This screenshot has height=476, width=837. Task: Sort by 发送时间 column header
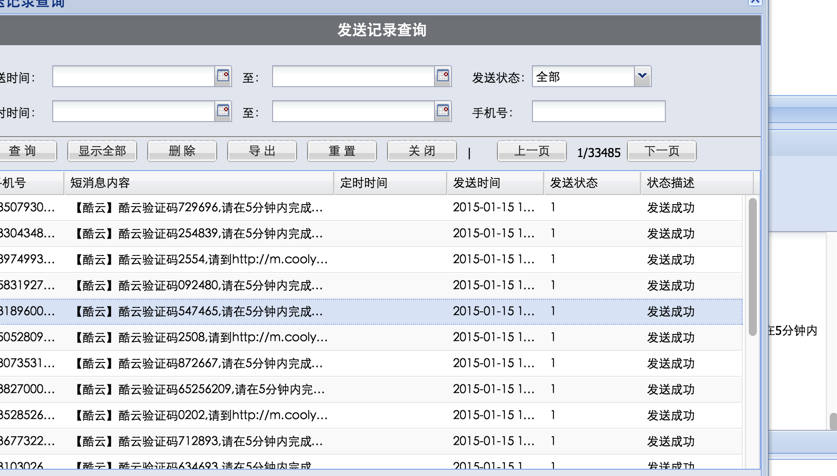point(495,183)
